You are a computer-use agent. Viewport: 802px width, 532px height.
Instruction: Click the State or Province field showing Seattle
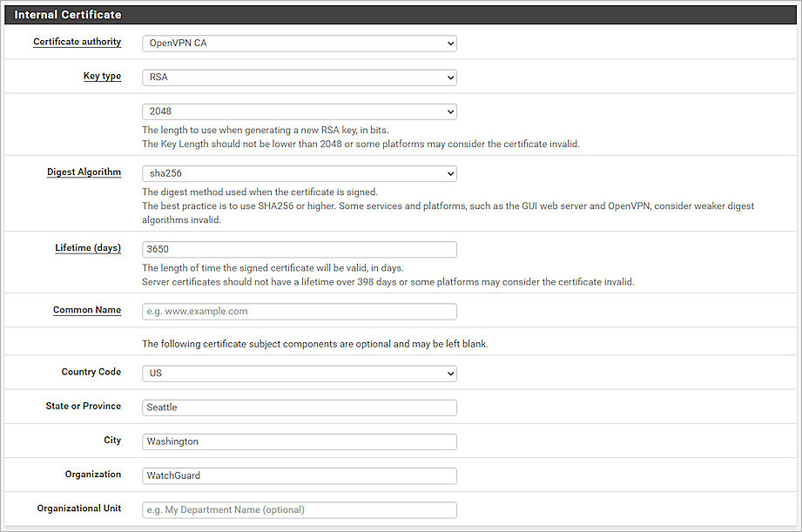click(x=299, y=407)
